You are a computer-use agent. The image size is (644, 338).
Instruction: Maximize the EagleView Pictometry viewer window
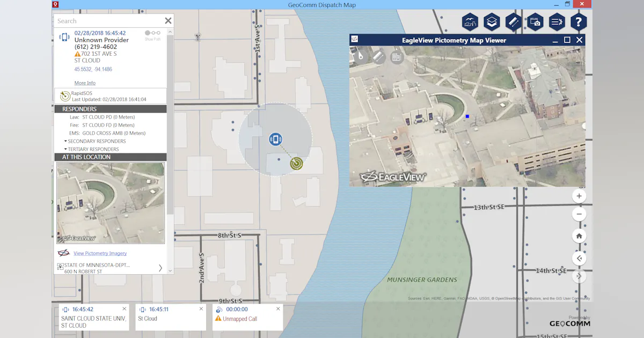pos(567,40)
